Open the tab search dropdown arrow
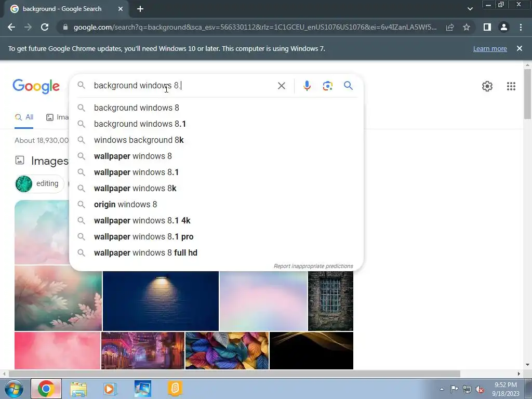Screen dimensions: 532x399 [470, 9]
